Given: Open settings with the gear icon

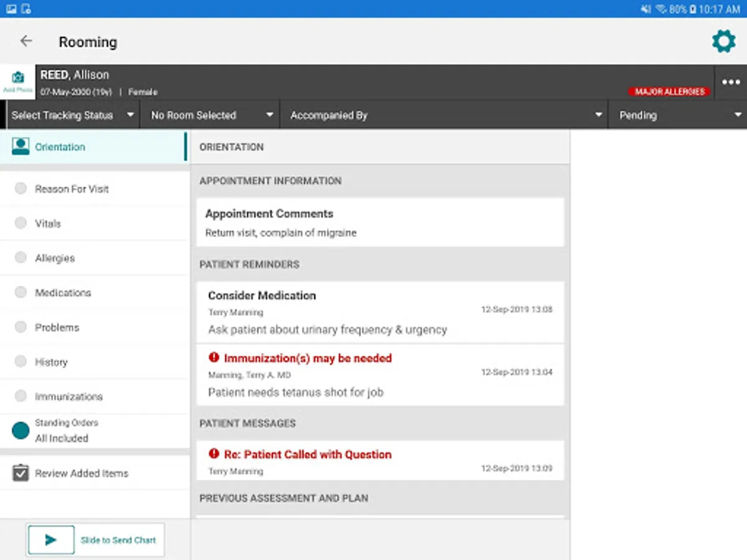Looking at the screenshot, I should pyautogui.click(x=723, y=42).
